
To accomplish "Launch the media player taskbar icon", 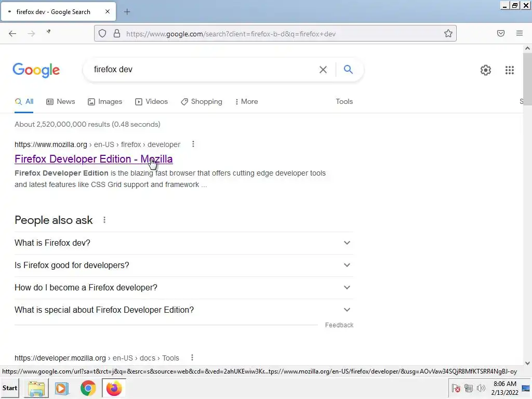I will point(62,388).
